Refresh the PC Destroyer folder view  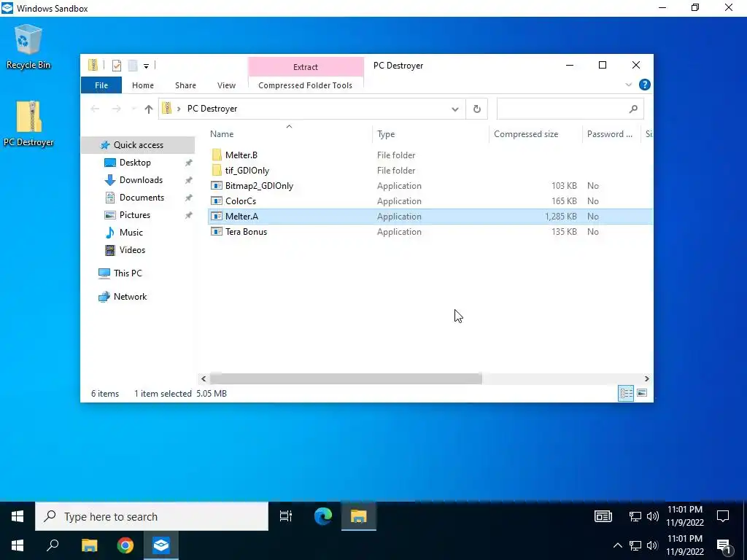coord(477,109)
